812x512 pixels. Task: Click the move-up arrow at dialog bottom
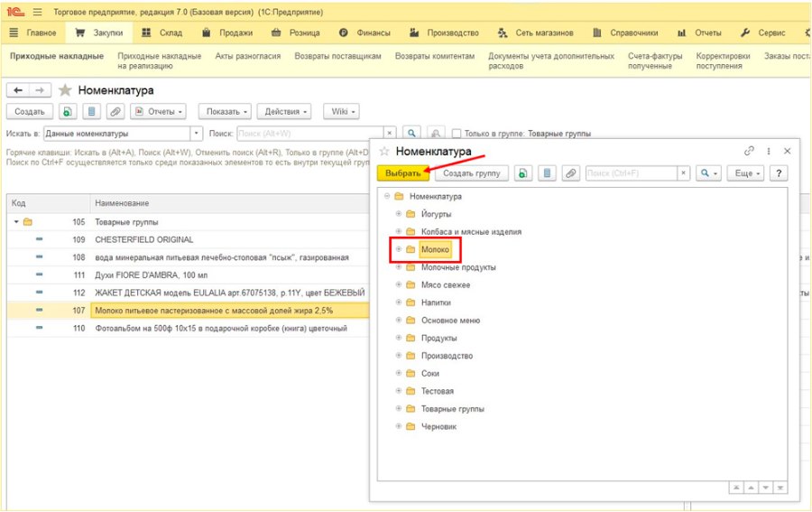(751, 488)
